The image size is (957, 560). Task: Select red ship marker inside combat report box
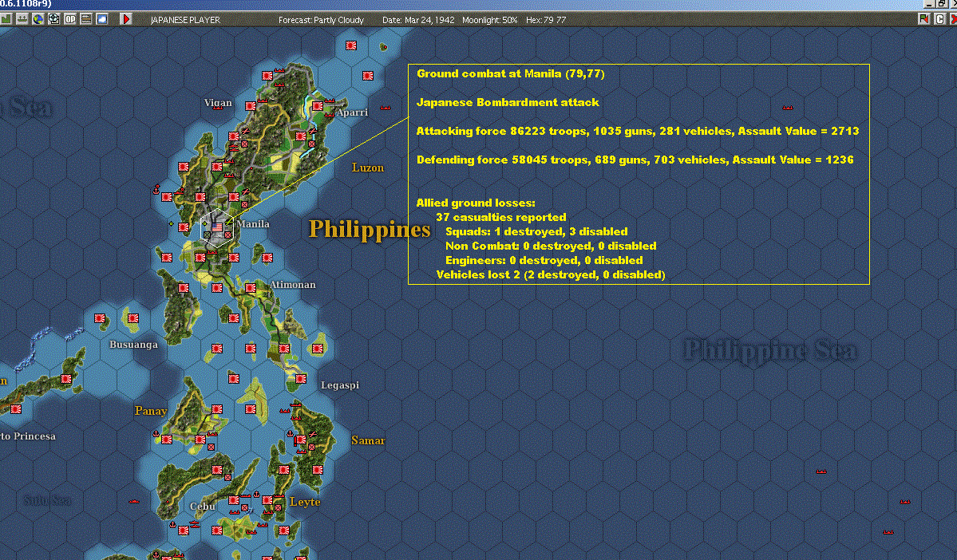tap(787, 108)
